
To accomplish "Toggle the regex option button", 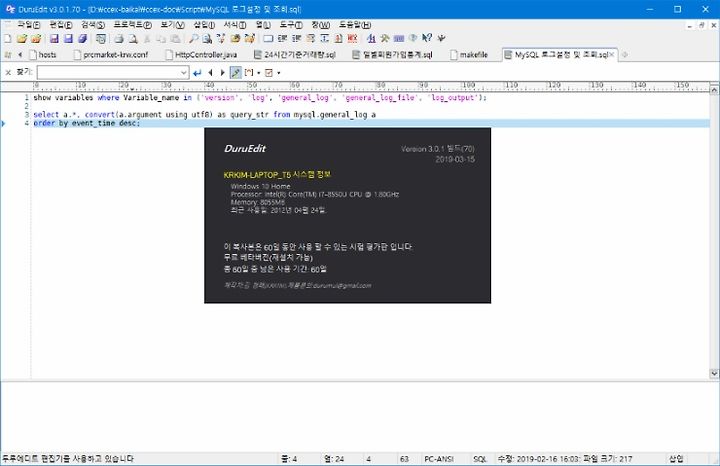I will (x=249, y=73).
